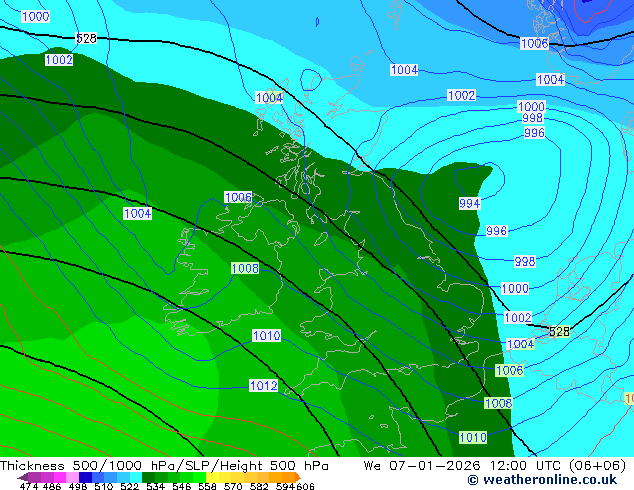Click the 546 legend value

click(x=182, y=486)
